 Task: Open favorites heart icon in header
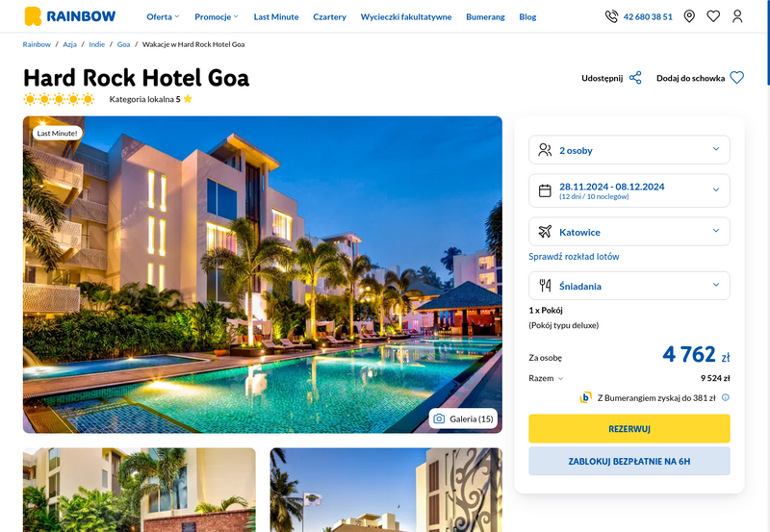(713, 16)
